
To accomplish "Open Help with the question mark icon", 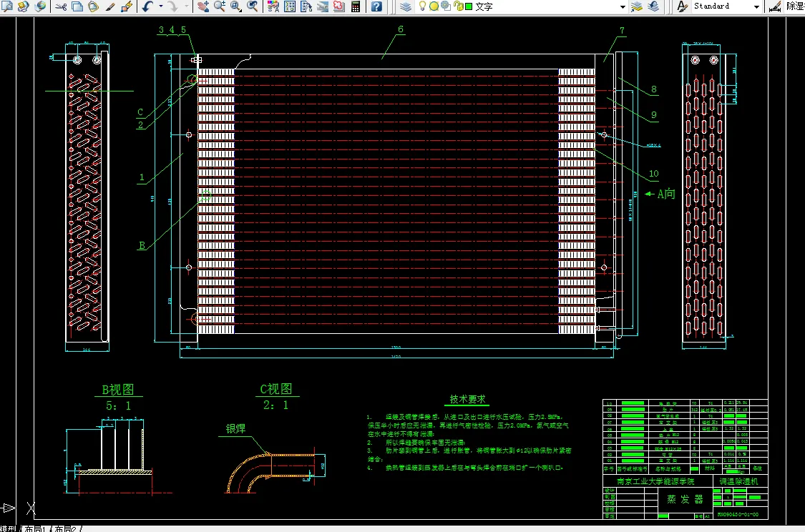I will (376, 6).
